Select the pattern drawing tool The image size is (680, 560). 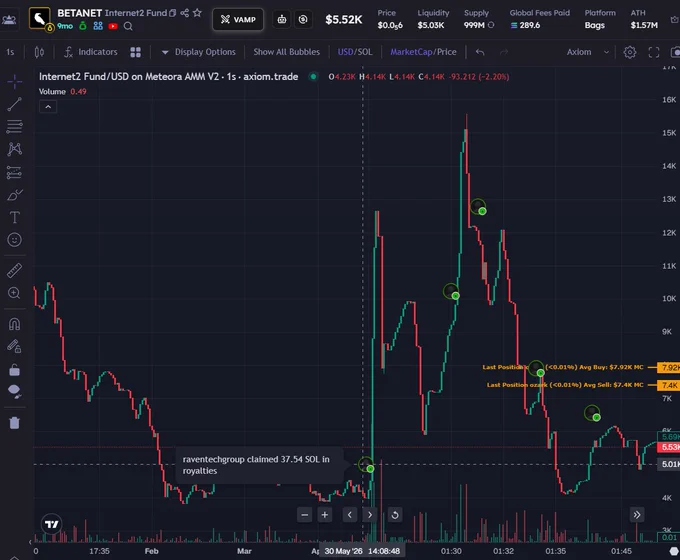[x=14, y=149]
